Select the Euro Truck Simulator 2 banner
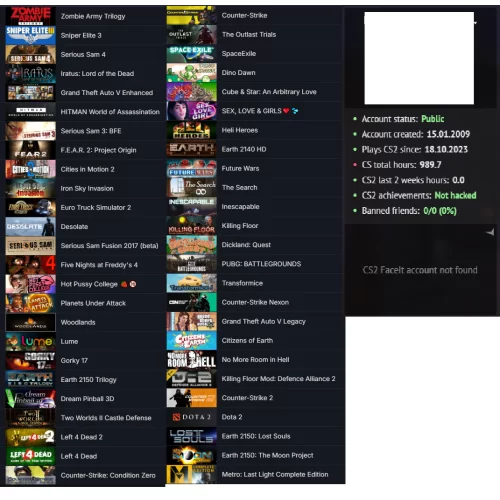This screenshot has width=500, height=500. 30,207
